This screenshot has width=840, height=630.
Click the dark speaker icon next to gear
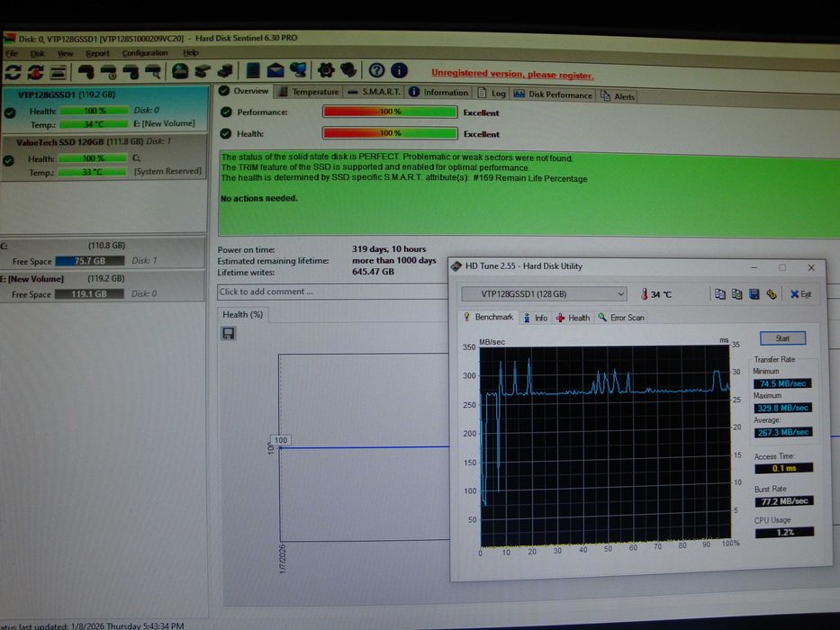(x=348, y=69)
